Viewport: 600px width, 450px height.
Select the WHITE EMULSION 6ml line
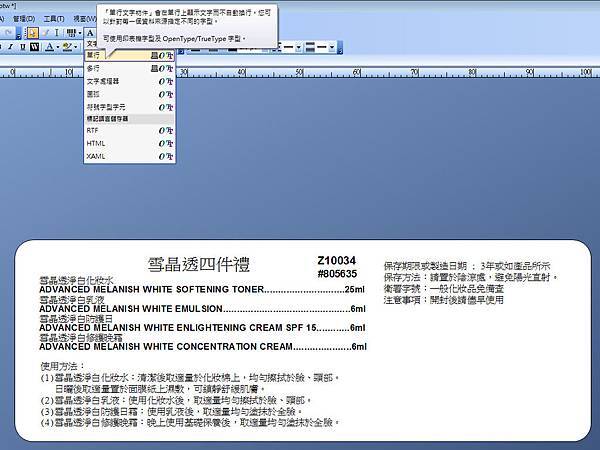(202, 308)
